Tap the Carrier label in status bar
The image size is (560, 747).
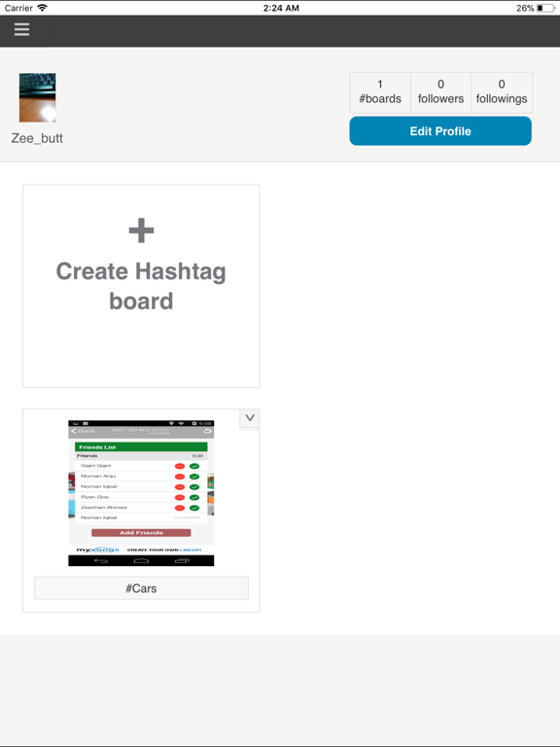click(18, 8)
